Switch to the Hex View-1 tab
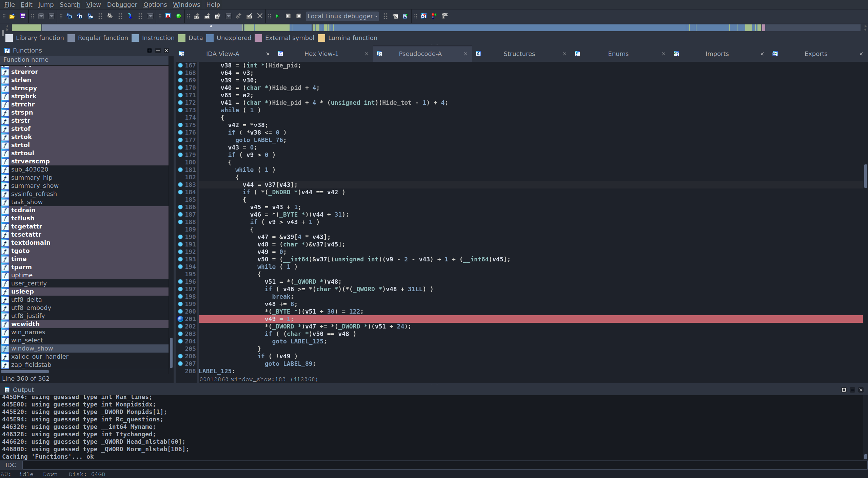868x478 pixels. [321, 54]
